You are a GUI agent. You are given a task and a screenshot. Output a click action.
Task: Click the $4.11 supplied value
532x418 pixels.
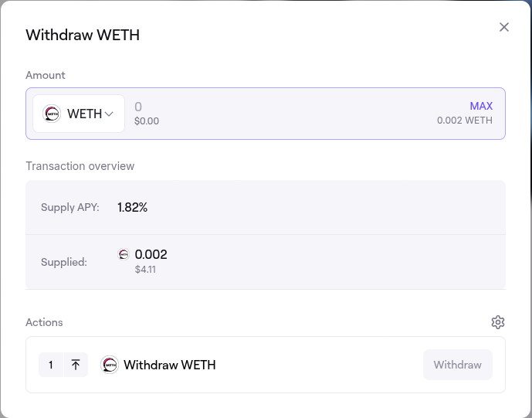[145, 270]
